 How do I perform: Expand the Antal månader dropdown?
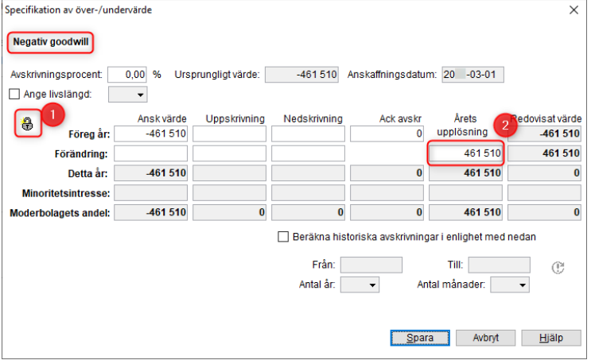[x=510, y=285]
